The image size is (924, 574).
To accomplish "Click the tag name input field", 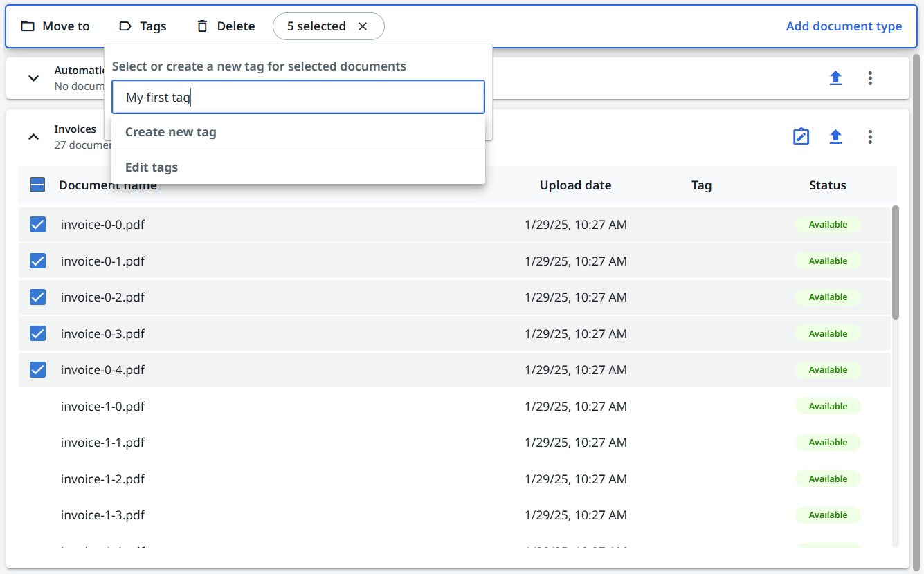I will [x=298, y=98].
